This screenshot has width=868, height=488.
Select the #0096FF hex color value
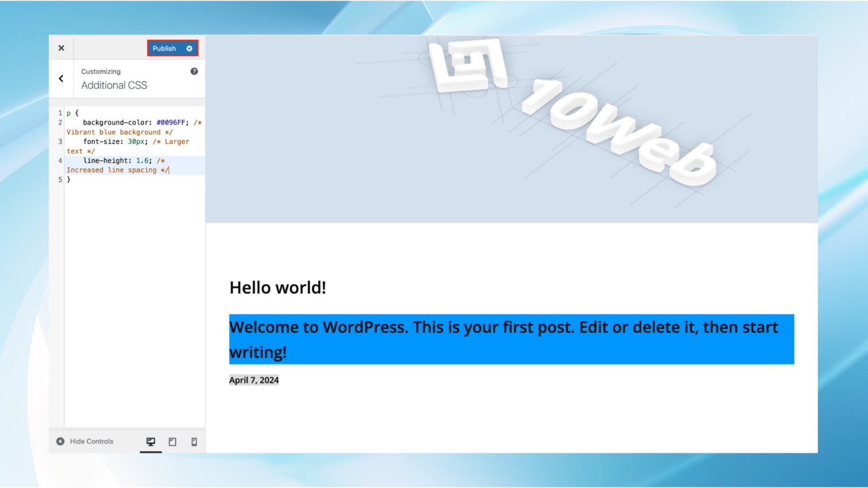170,122
